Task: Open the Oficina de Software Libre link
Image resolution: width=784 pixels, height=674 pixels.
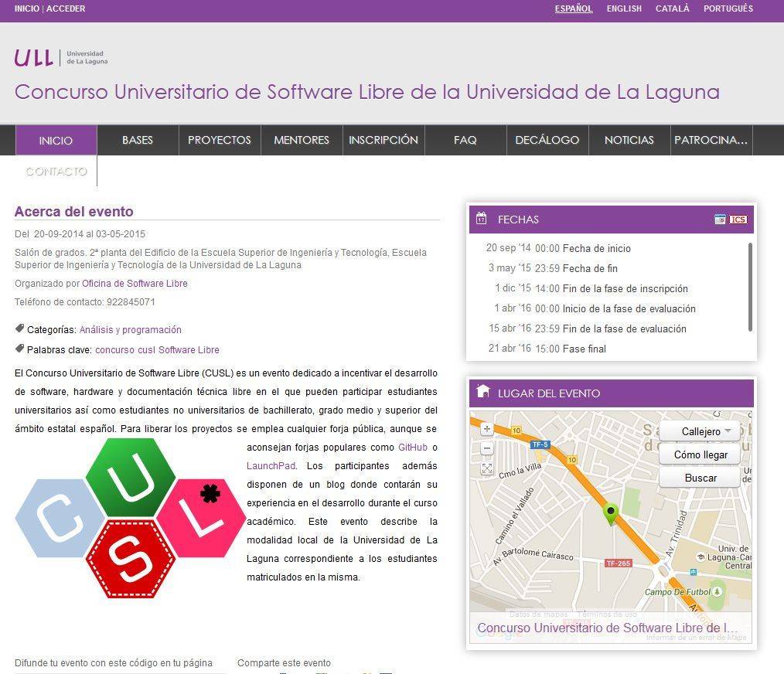Action: click(x=135, y=284)
